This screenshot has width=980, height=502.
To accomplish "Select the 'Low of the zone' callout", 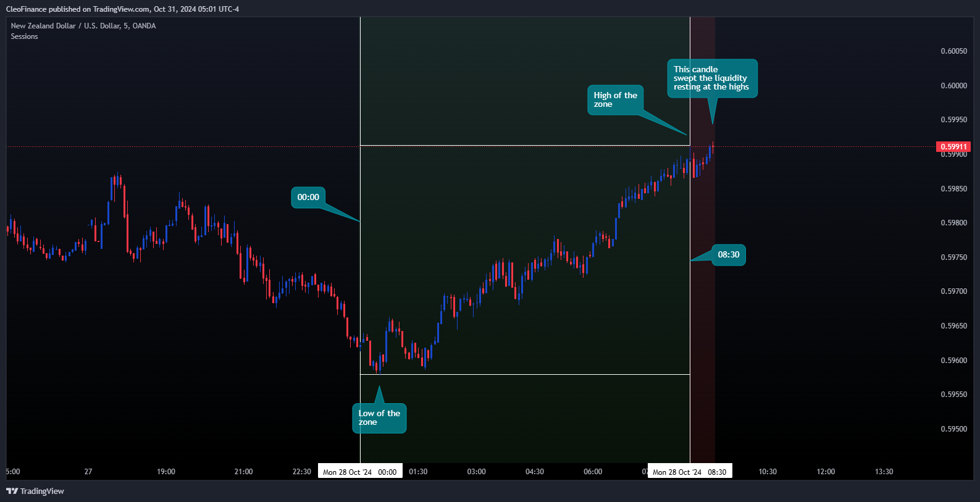I will [379, 418].
